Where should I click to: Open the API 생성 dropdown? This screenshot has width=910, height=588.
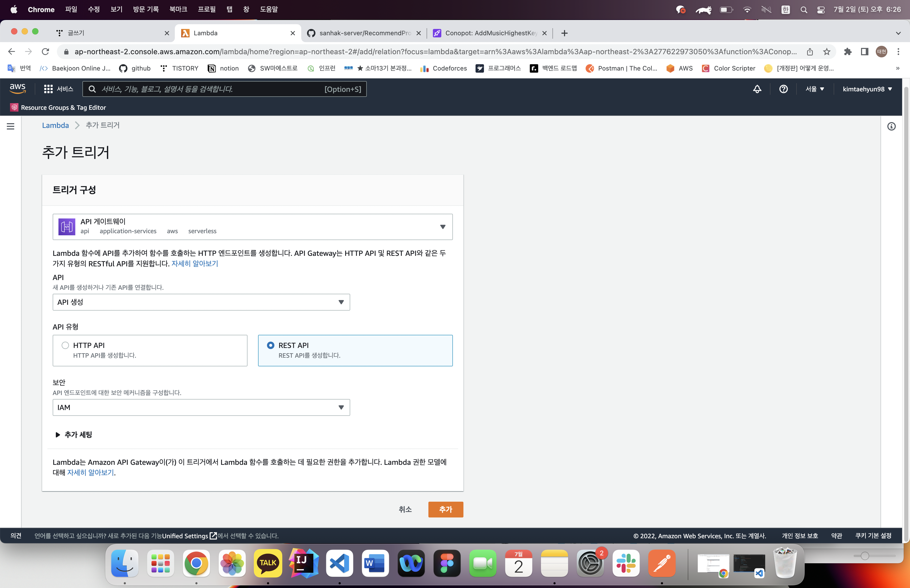(201, 302)
